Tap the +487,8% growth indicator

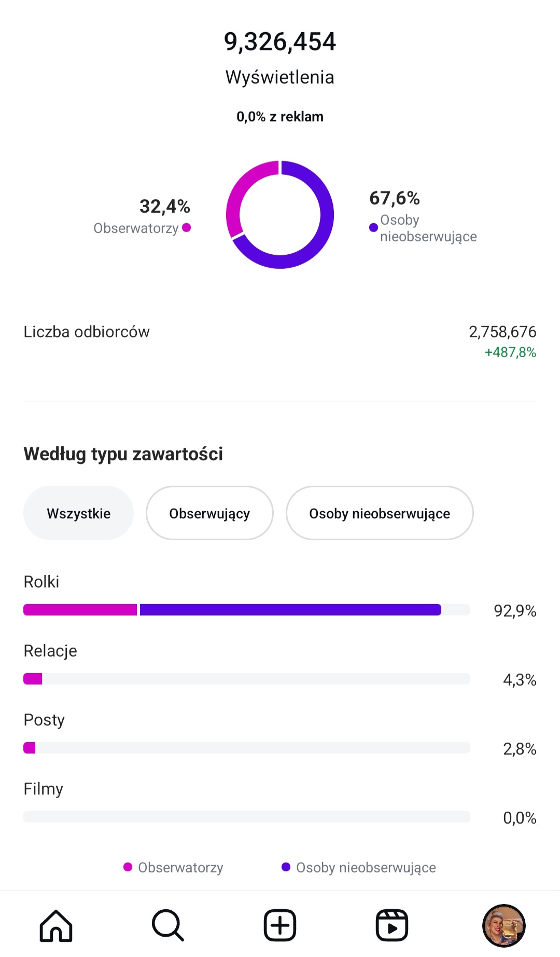click(510, 353)
